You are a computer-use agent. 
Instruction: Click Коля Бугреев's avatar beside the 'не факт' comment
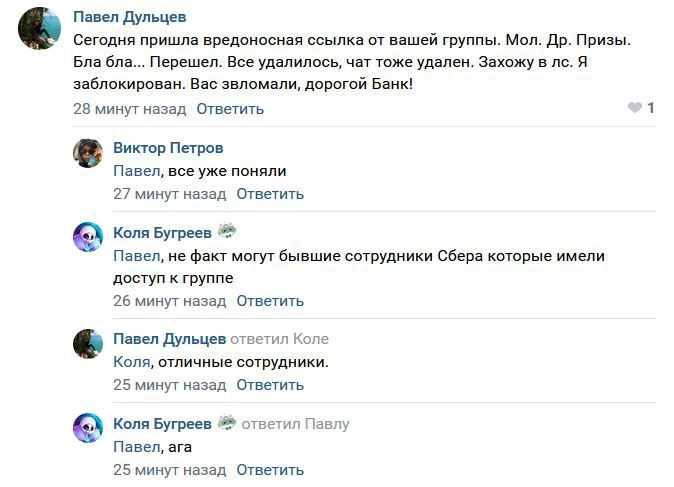[89, 237]
